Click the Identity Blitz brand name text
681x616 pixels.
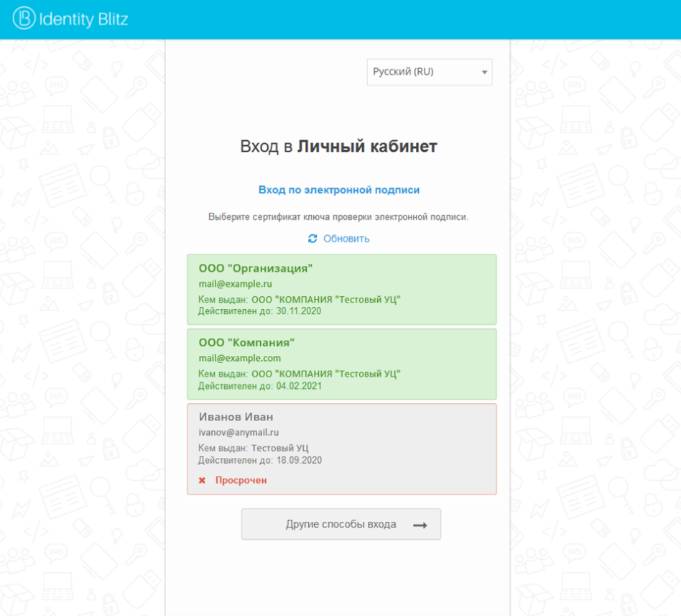coord(84,19)
